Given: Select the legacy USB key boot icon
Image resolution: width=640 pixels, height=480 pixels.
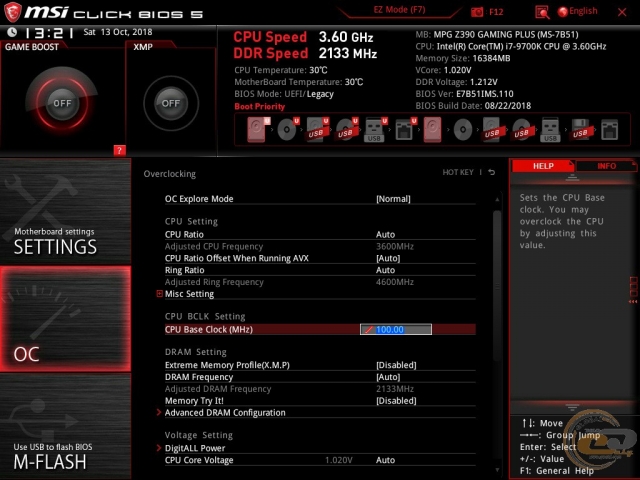Looking at the screenshot, I should pyautogui.click(x=550, y=130).
